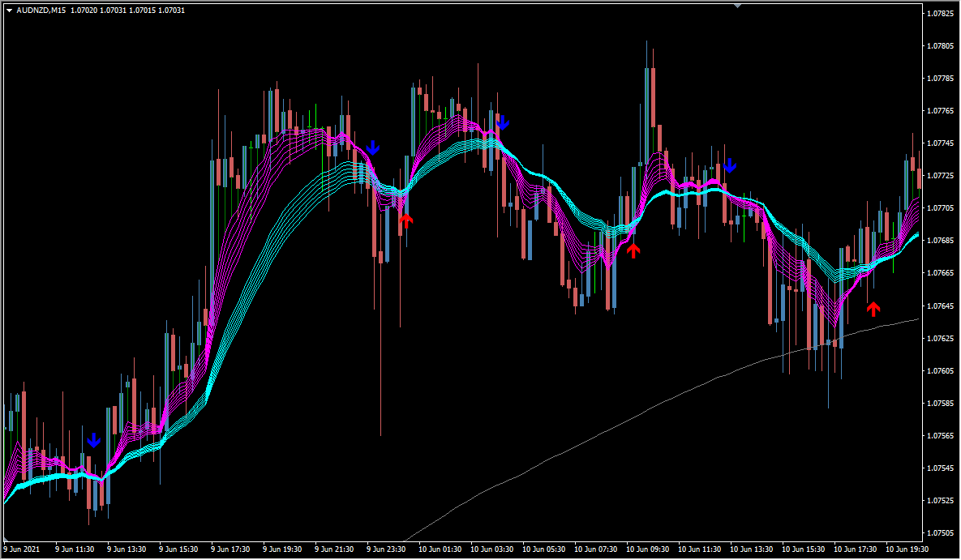Select the red up arrow before 10 Jun 01:30

405,220
